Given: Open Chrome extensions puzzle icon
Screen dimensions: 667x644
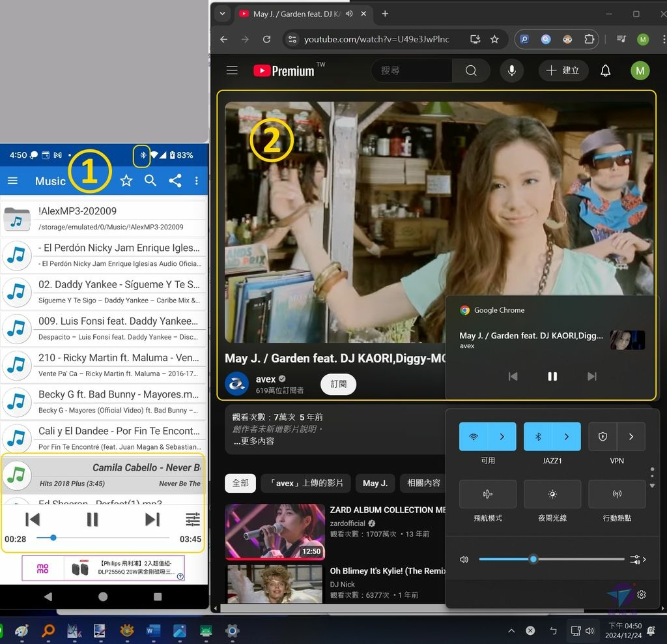Looking at the screenshot, I should pos(589,39).
